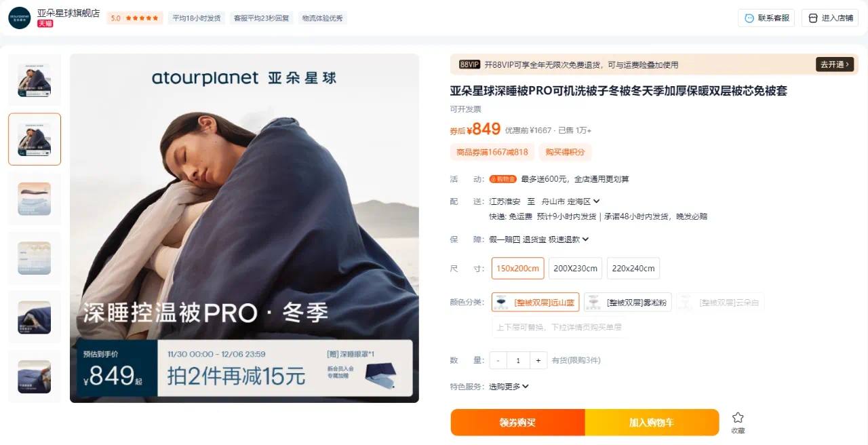Click the star favorite icon
Viewport: 868px width, 445px height.
click(x=738, y=417)
